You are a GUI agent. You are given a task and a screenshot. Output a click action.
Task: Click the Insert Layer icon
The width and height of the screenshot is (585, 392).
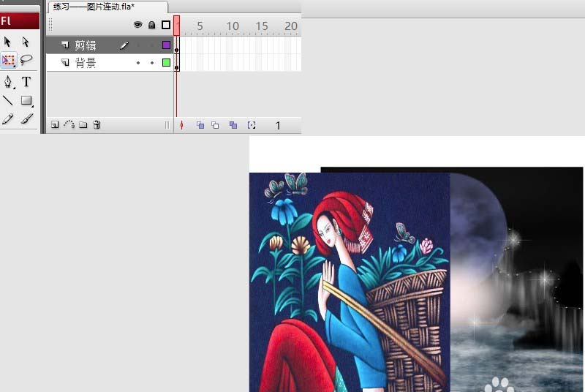coord(55,125)
